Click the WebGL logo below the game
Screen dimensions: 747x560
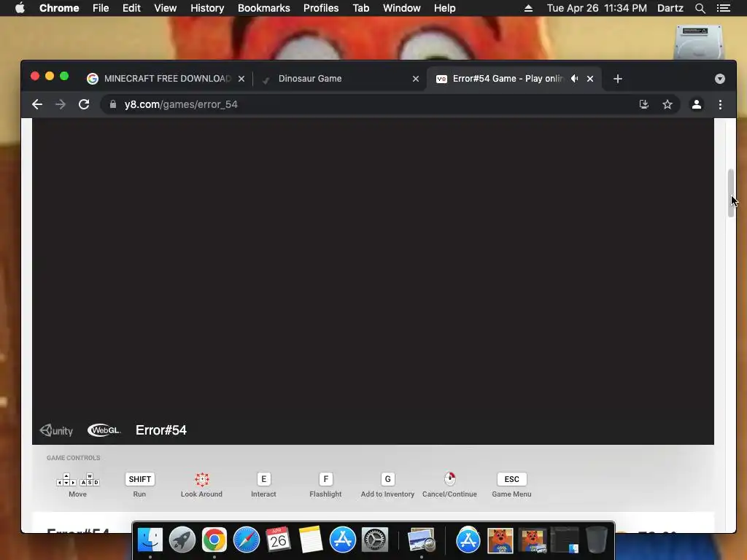pyautogui.click(x=104, y=430)
